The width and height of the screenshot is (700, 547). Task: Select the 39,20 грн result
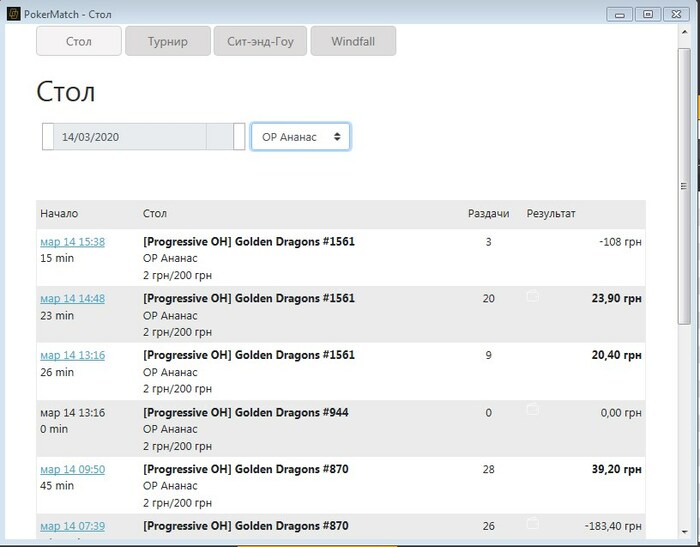(x=617, y=469)
